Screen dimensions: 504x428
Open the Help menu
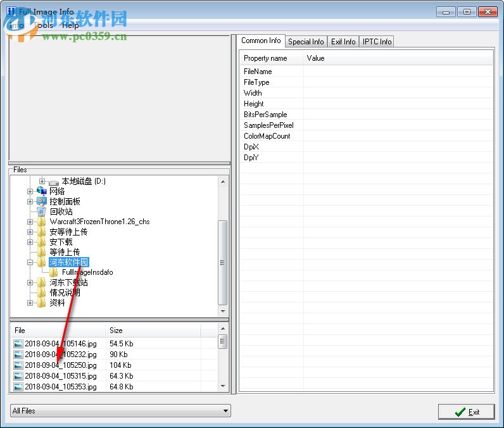pyautogui.click(x=70, y=25)
